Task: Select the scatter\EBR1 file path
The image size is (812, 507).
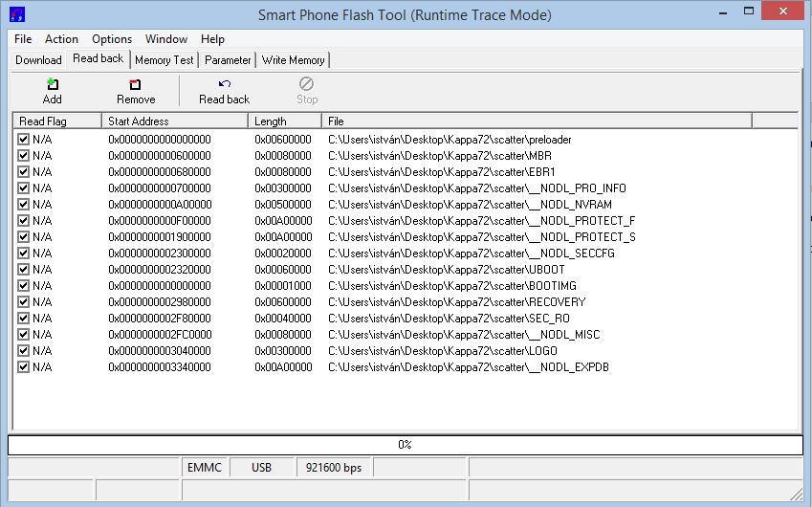Action: click(442, 172)
